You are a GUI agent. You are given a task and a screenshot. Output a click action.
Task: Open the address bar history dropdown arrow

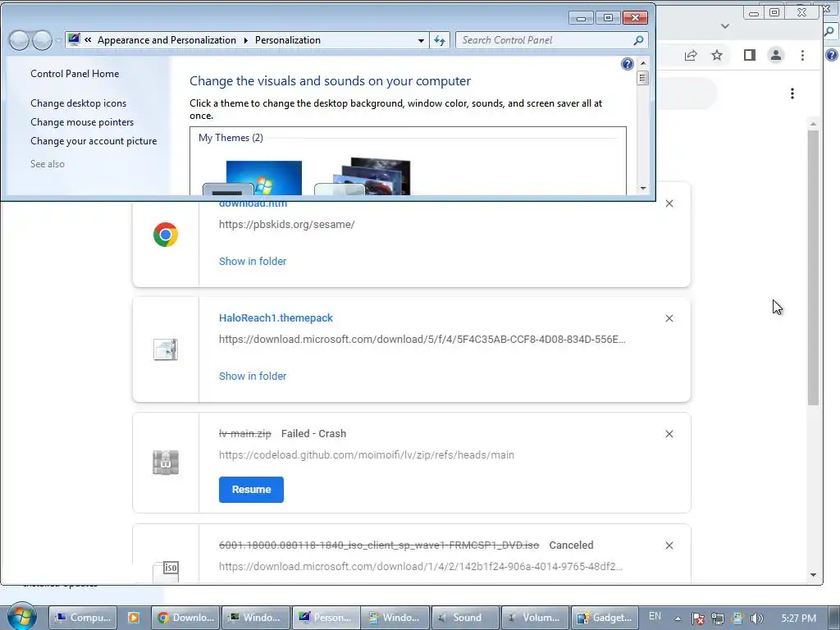[421, 40]
